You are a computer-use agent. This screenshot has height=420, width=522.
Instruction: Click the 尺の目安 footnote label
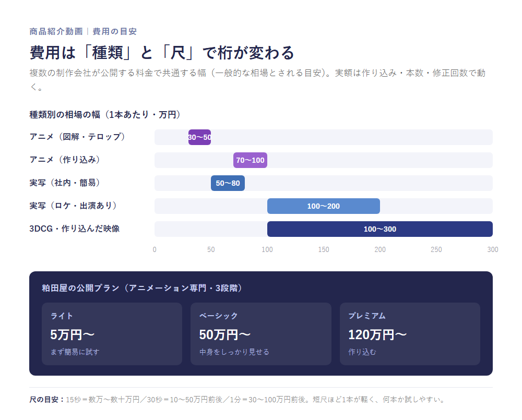pyautogui.click(x=46, y=399)
